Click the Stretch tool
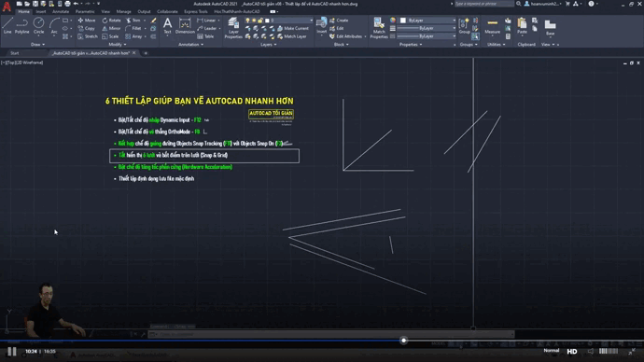 [x=88, y=36]
